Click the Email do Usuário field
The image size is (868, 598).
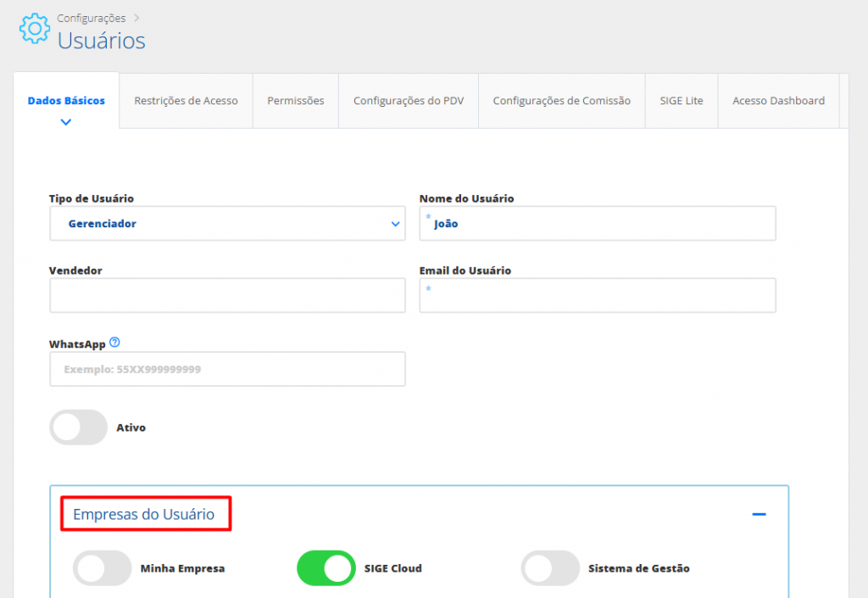point(598,295)
